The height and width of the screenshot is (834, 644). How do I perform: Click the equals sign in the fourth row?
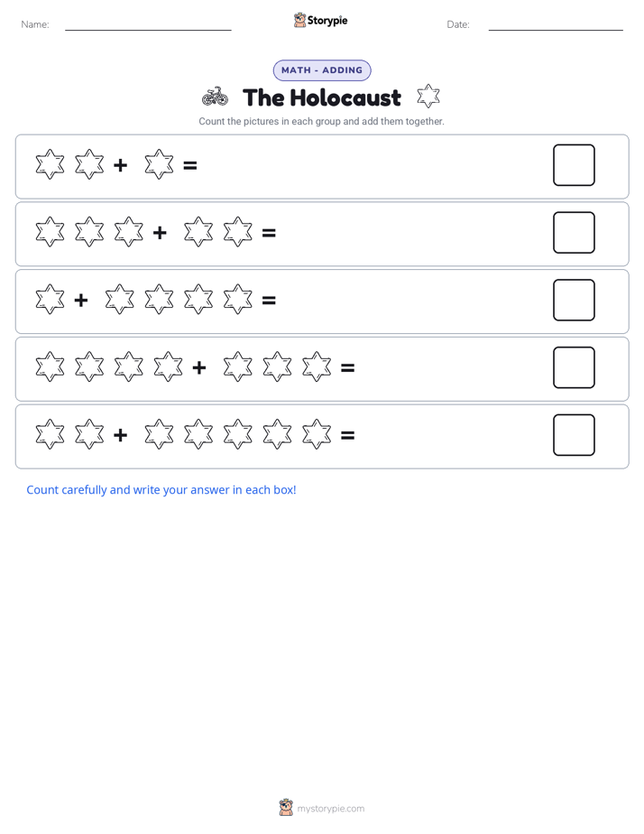click(347, 367)
